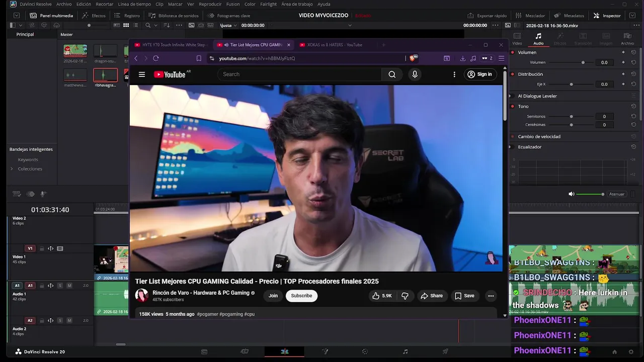Click the Atenuar button
The image size is (644, 362).
(x=617, y=194)
